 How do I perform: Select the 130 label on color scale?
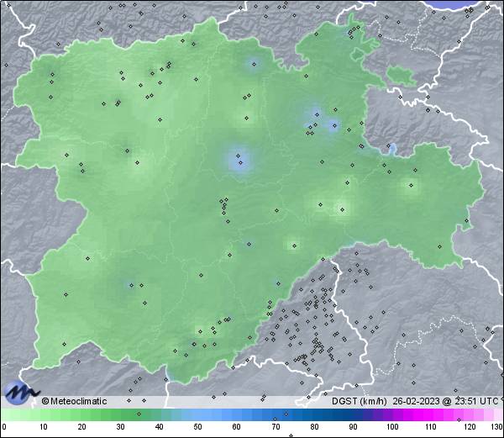(x=496, y=427)
